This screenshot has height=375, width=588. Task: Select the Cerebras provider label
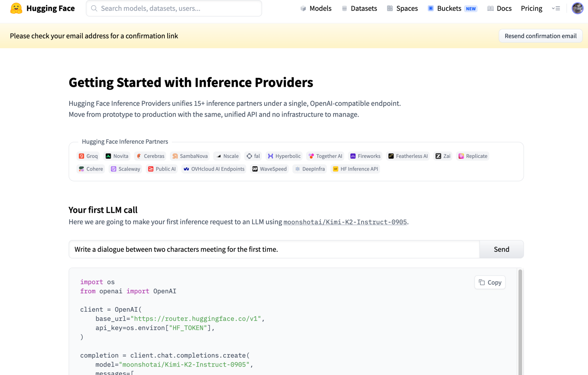tap(154, 156)
